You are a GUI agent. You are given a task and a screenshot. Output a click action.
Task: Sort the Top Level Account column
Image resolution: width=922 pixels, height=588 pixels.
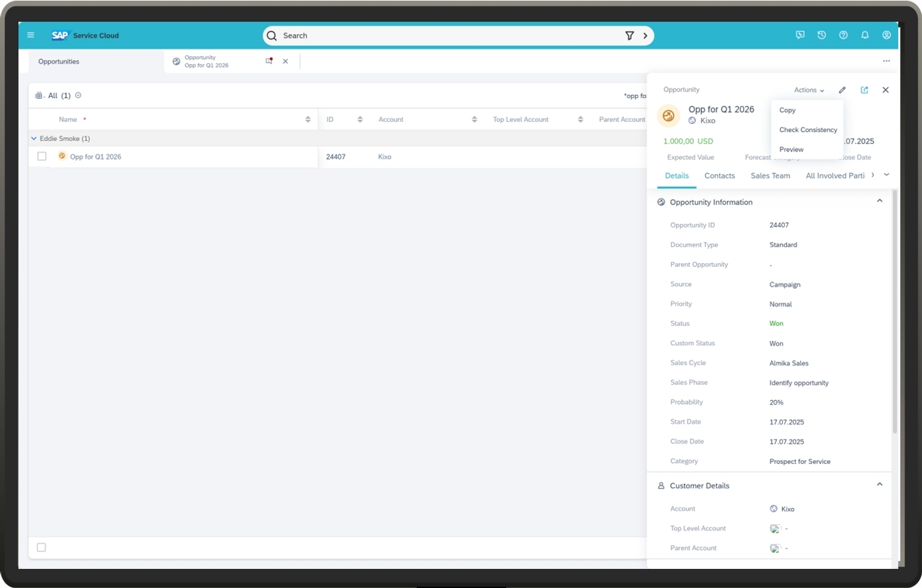coord(580,119)
